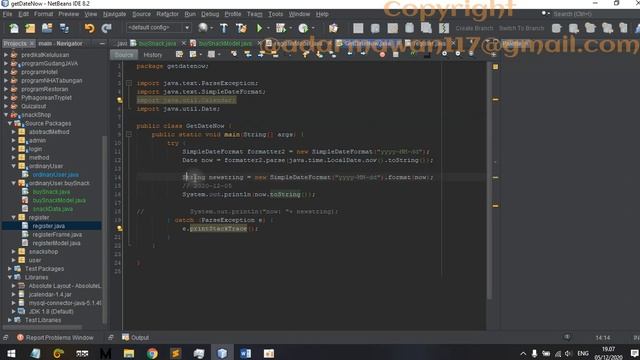640x360 pixels.
Task: Click the Open Project toolbar icon
Action: 47,28
